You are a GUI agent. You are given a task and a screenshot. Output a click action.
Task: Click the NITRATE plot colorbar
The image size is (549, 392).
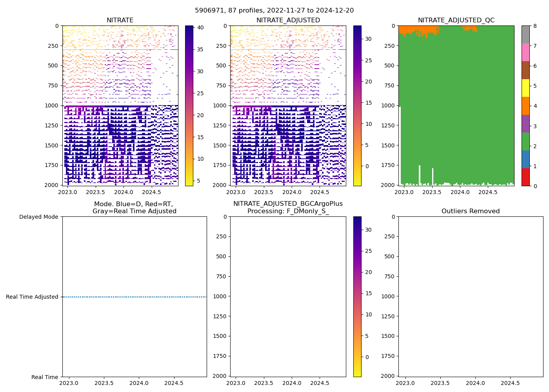(189, 106)
